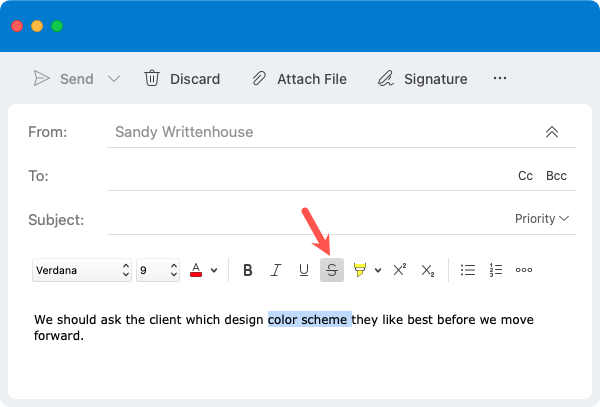
Task: Toggle strikethrough formatting button
Action: pyautogui.click(x=332, y=270)
